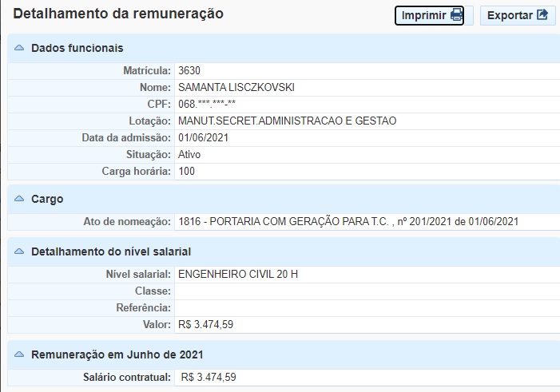
Task: Click Remuneração em Junho de 2021 header
Action: 118,353
